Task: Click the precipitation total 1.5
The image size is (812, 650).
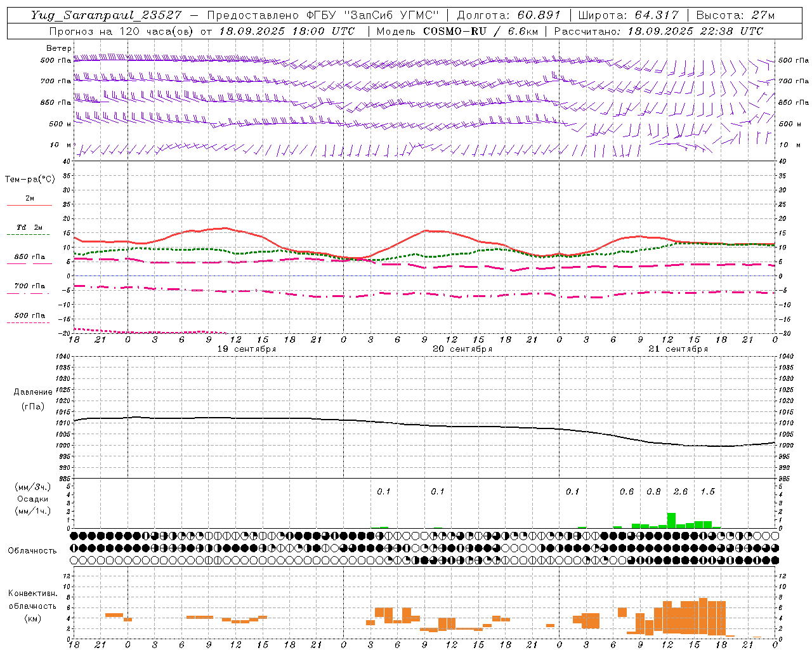Action: (707, 492)
